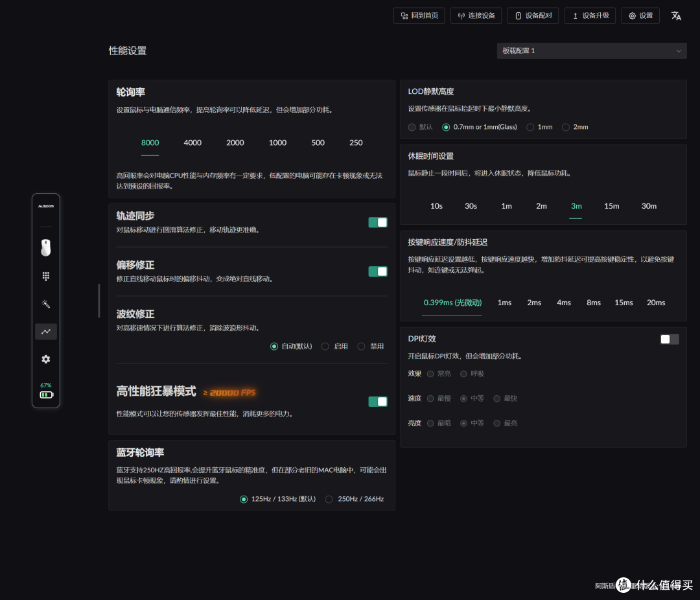Open the mouse device page in sidebar

click(45, 248)
